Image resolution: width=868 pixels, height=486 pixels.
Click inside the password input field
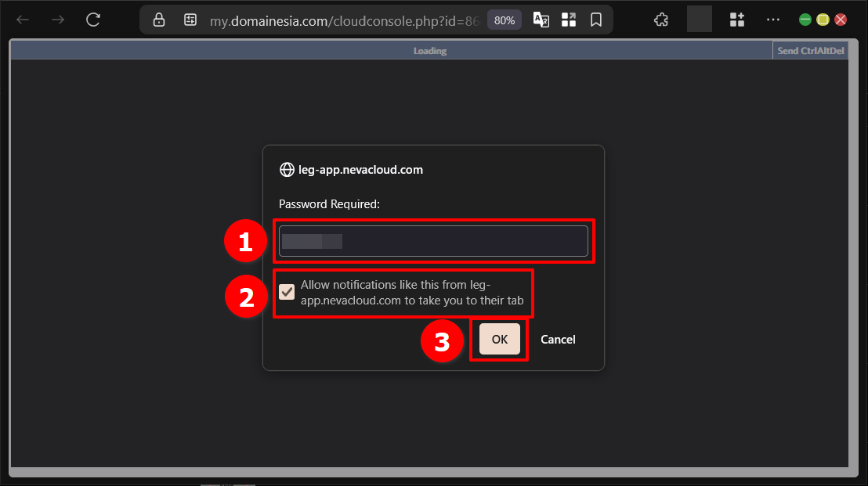(x=433, y=241)
